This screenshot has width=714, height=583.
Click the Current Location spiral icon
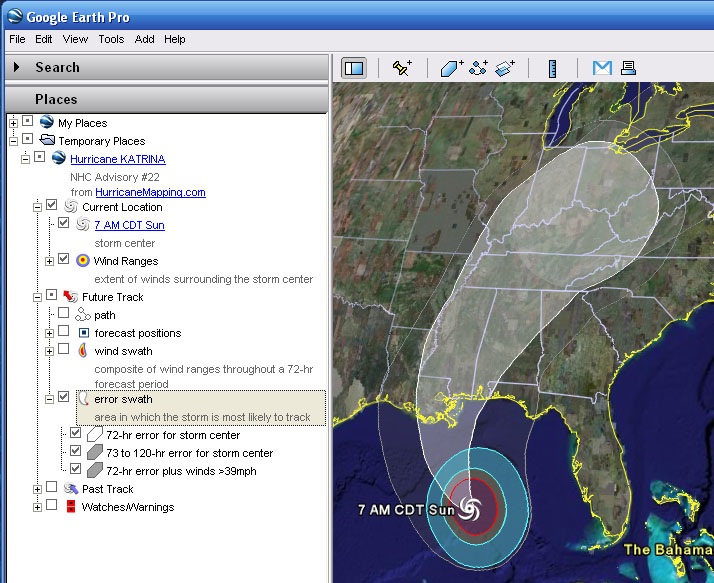(71, 206)
